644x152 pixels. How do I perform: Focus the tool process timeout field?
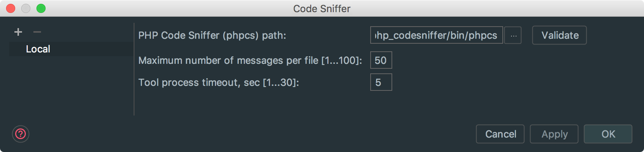pos(381,82)
